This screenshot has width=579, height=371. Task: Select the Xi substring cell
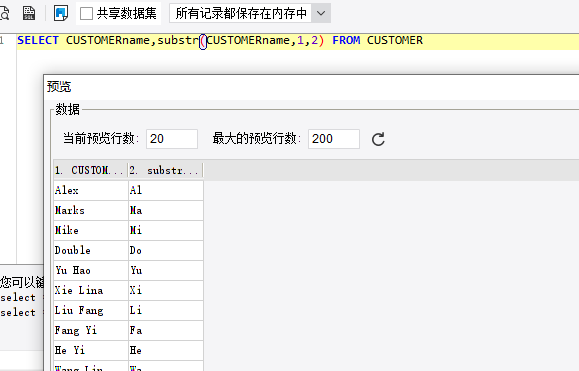(x=166, y=290)
